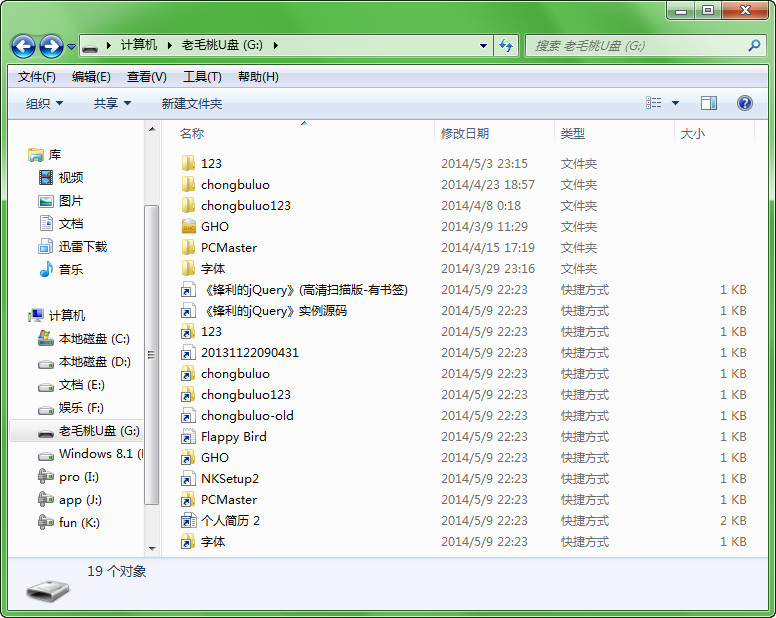Click into the search 老毛桃U盘 field
This screenshot has height=618, width=776.
pos(635,46)
